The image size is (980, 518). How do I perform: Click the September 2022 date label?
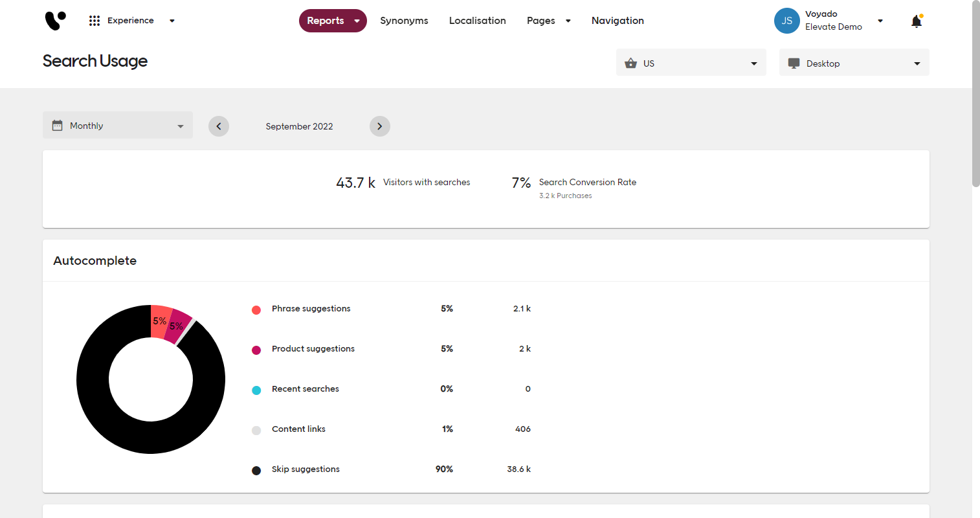click(299, 126)
